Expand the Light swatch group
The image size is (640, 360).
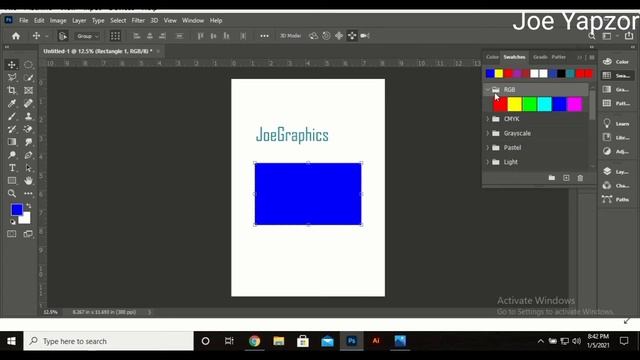tap(488, 162)
